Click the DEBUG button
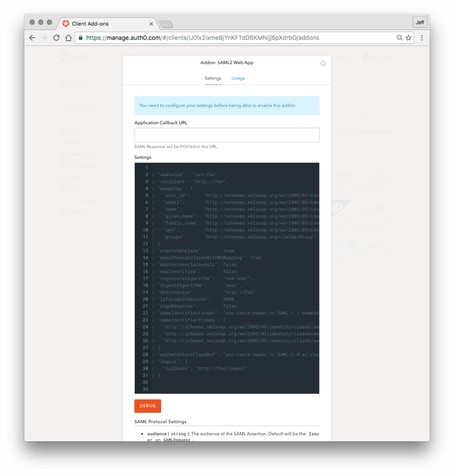Screen dimensions: 454x476 tap(148, 406)
